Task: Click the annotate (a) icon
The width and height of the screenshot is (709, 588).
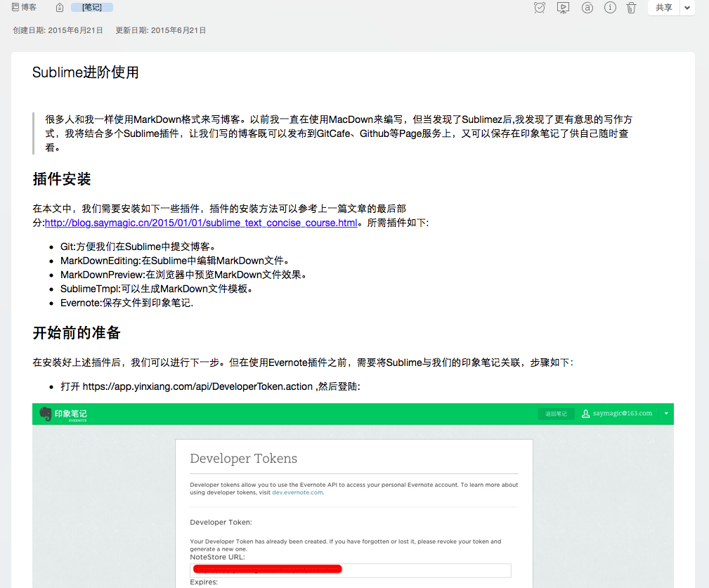Action: (587, 8)
